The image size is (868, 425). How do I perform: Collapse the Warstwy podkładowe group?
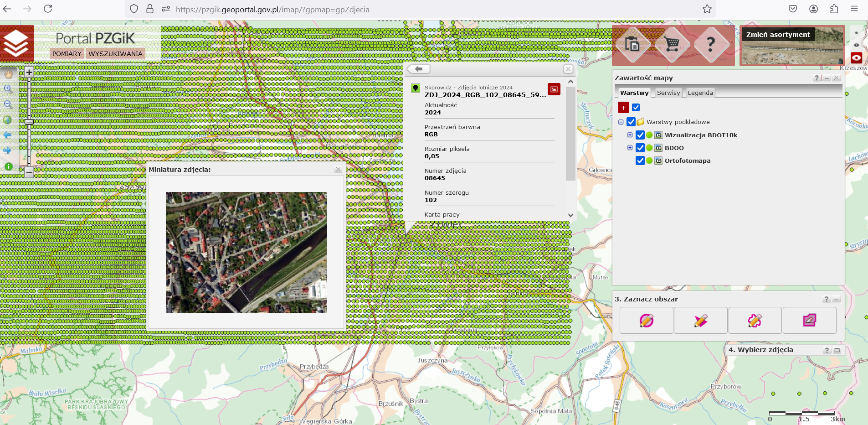tap(621, 122)
